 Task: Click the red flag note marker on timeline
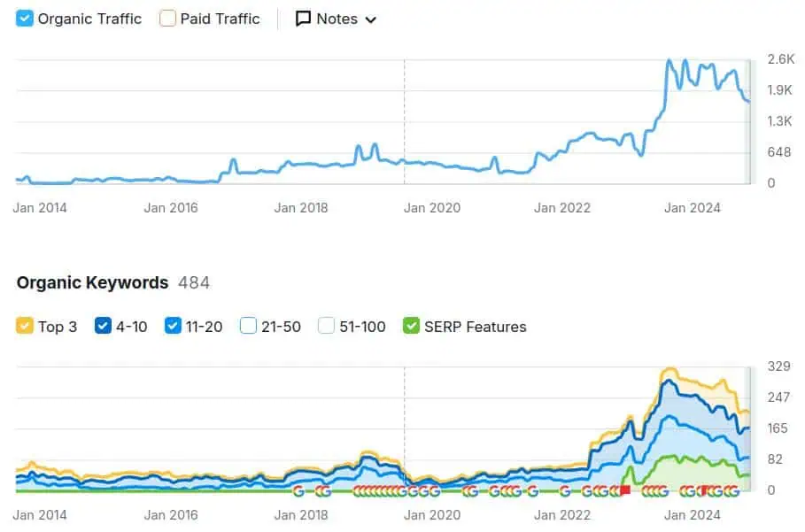click(x=624, y=490)
